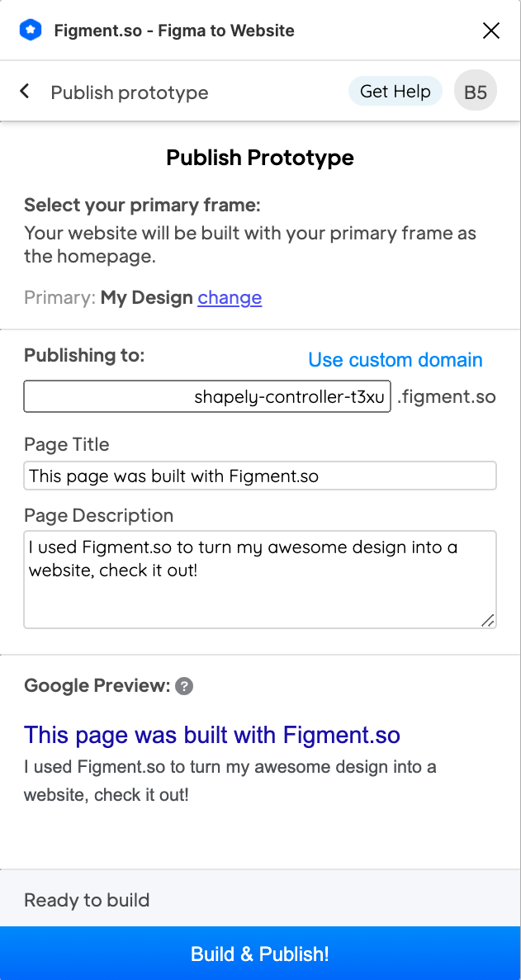521x980 pixels.
Task: Click the Publish Prototype main heading
Action: [260, 158]
